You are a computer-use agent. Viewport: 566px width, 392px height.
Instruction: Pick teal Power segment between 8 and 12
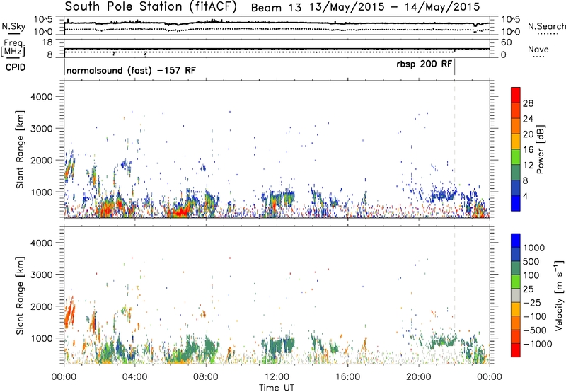pyautogui.click(x=516, y=172)
